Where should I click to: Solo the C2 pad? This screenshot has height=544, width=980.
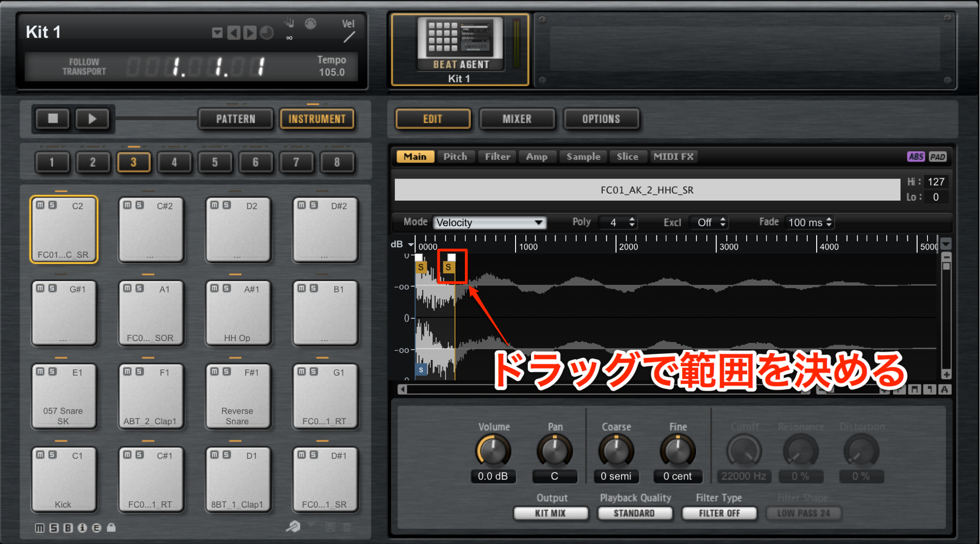[52, 205]
